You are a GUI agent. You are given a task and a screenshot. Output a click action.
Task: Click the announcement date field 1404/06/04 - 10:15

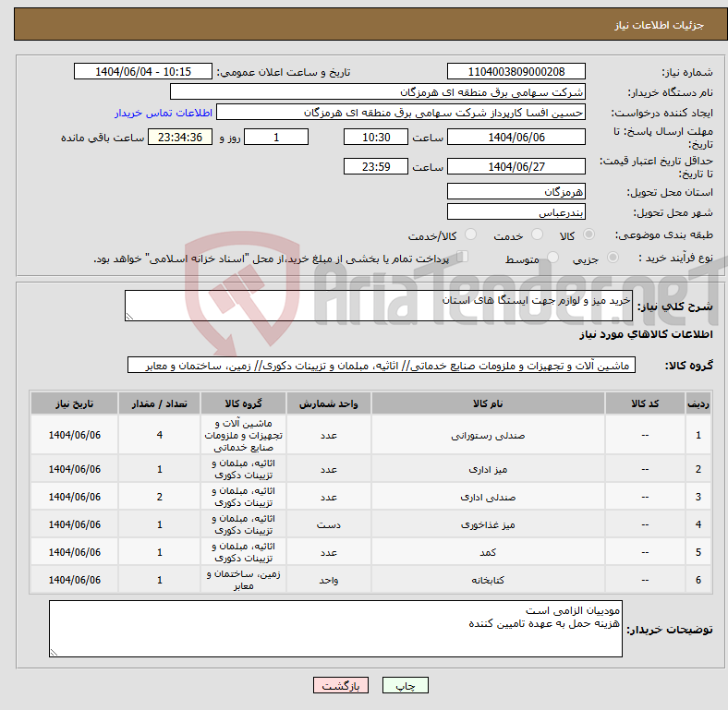(x=143, y=71)
